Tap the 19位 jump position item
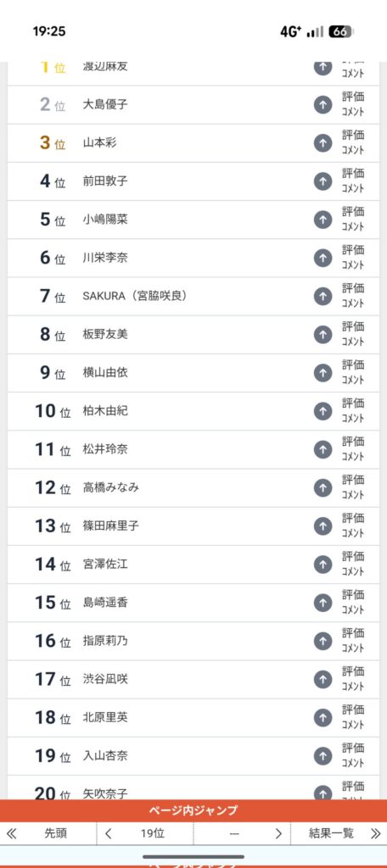387x868 pixels. [x=152, y=834]
